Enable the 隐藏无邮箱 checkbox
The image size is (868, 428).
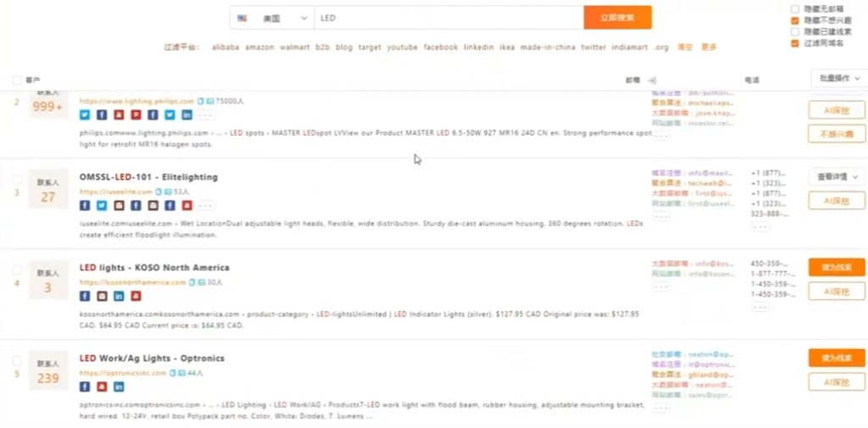pyautogui.click(x=794, y=8)
